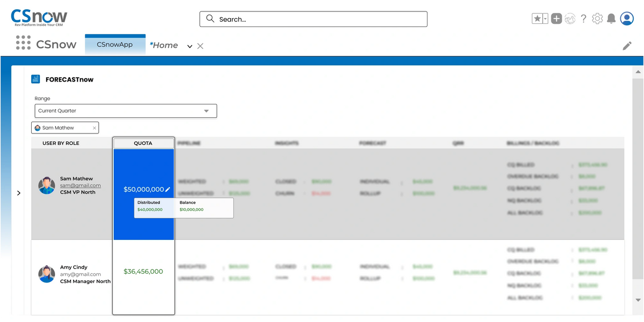Remove the Sam Mathew filter pill

(x=94, y=128)
